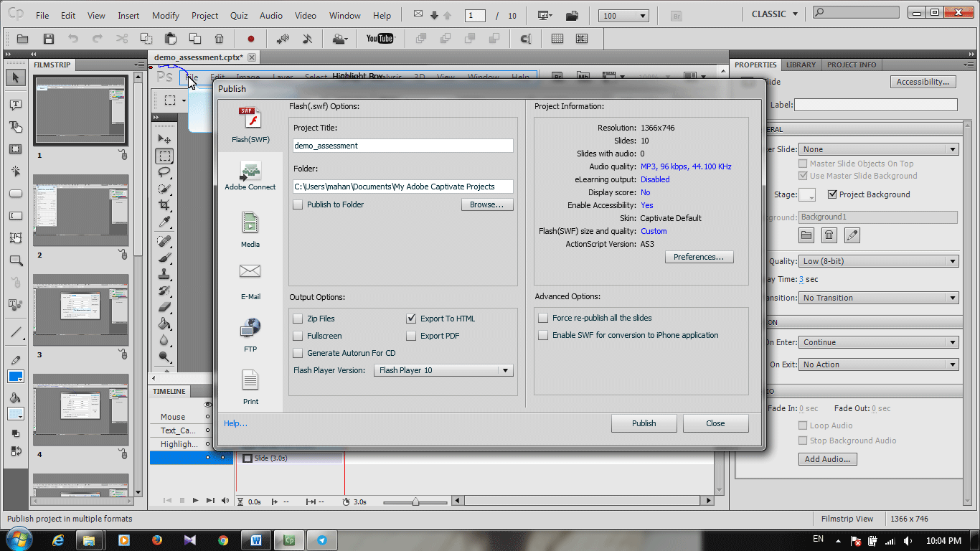Uncheck the Export To HTML option

(411, 319)
